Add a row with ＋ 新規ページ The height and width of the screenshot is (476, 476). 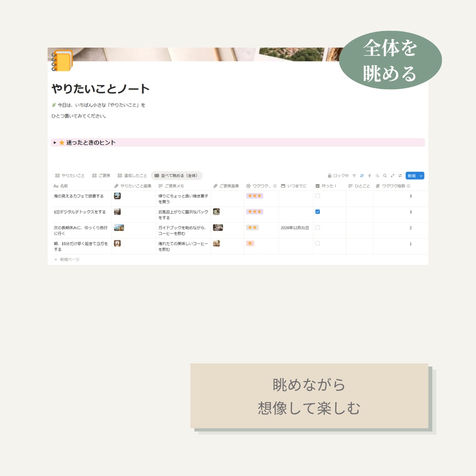[x=67, y=259]
